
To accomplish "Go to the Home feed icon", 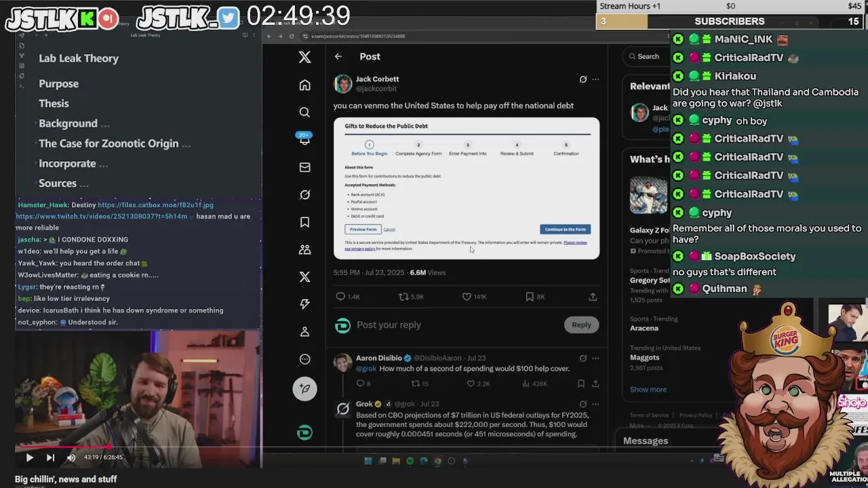I will coord(304,85).
